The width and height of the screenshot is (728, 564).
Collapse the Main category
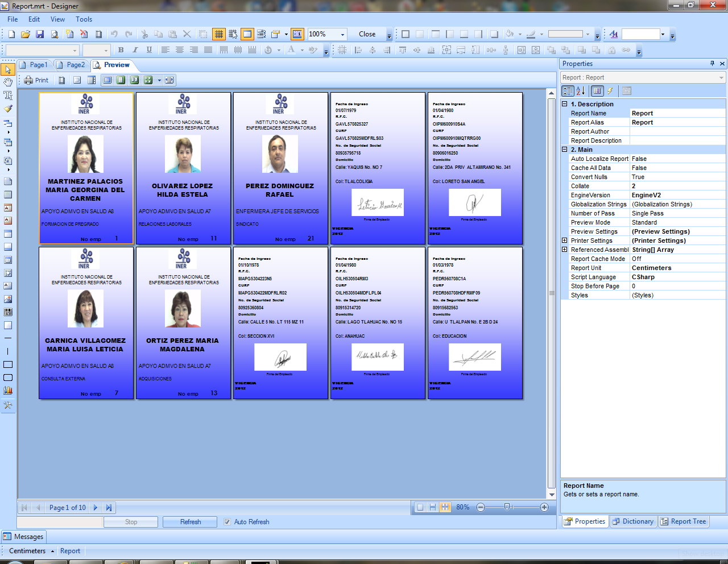[565, 150]
